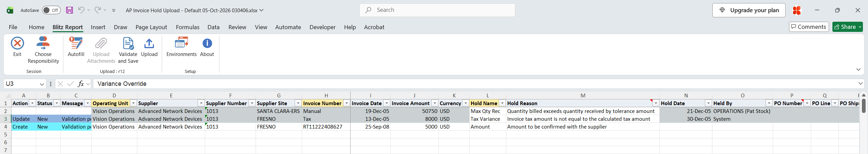Open the File menu

tap(13, 27)
